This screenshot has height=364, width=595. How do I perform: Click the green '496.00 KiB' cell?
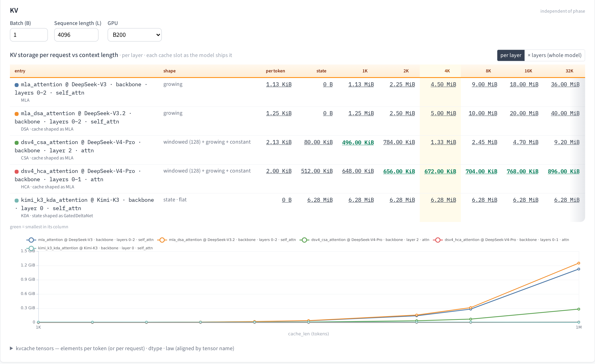pyautogui.click(x=358, y=142)
